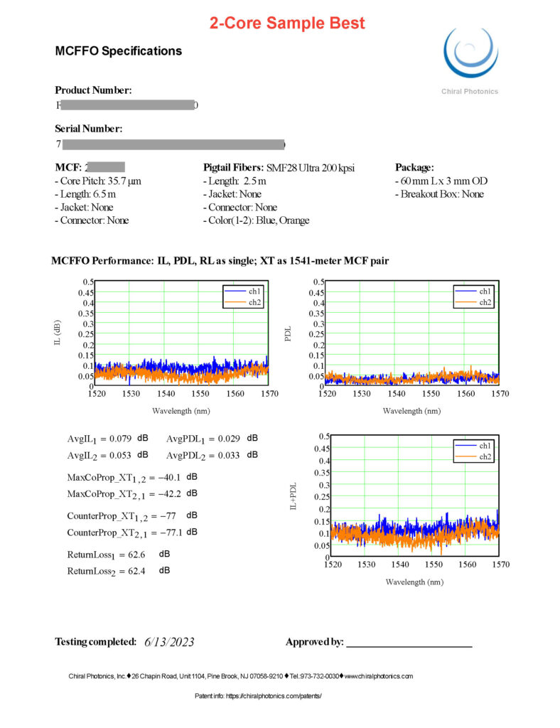Viewport: 560px width, 728px height.
Task: Click the 'Package:' heading
Action: coord(414,167)
